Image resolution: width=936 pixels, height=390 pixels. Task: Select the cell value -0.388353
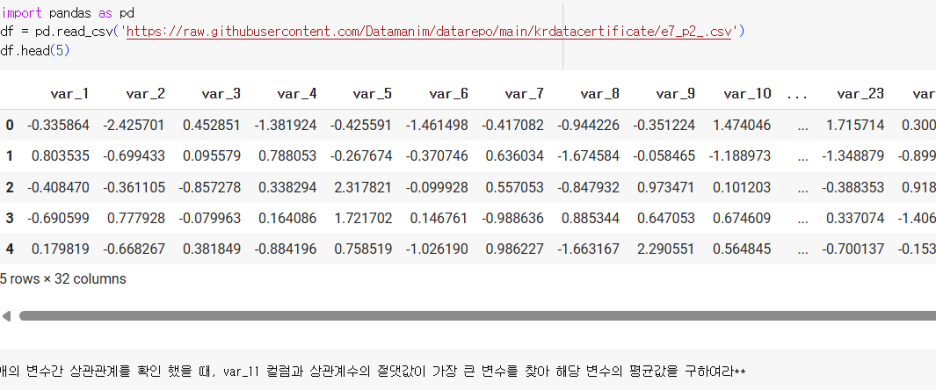852,187
